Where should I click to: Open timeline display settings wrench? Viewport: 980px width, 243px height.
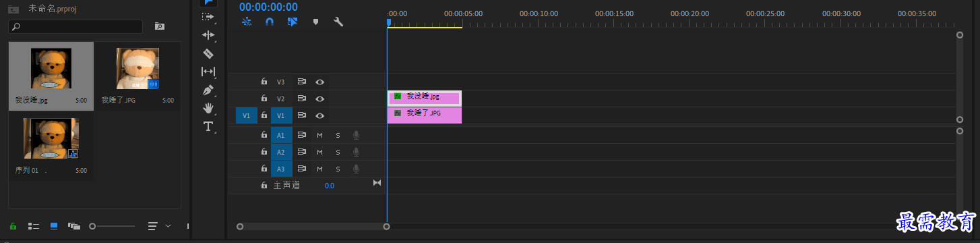pyautogui.click(x=338, y=22)
